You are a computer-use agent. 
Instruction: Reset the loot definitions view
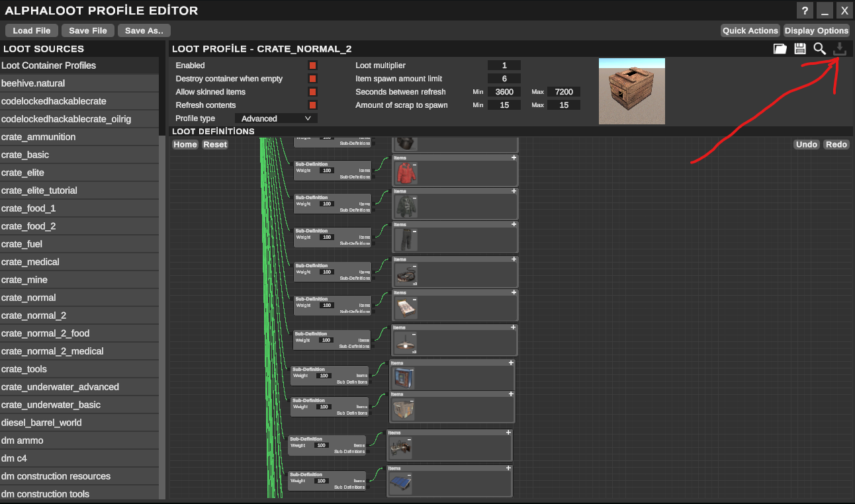(x=214, y=144)
